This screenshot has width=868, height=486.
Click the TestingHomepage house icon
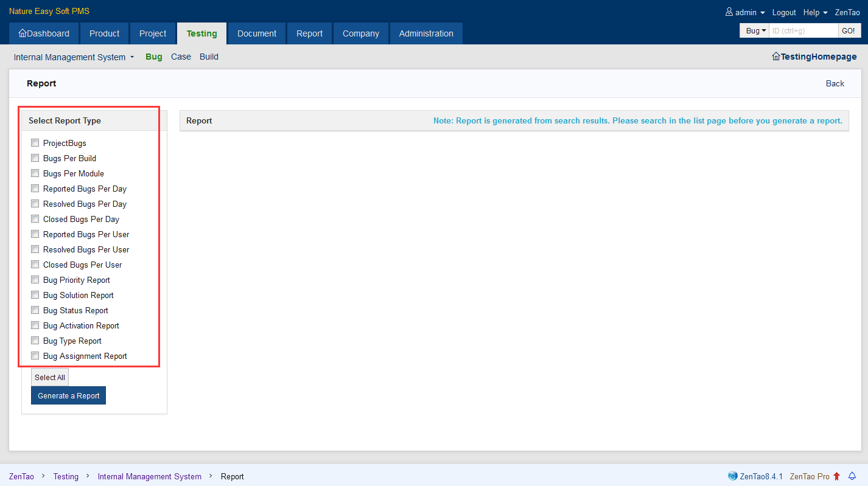776,57
